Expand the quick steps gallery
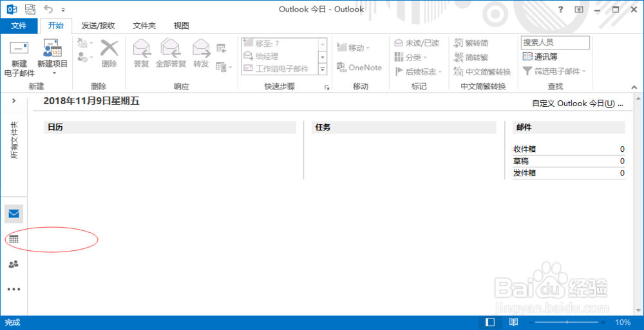 [x=323, y=69]
